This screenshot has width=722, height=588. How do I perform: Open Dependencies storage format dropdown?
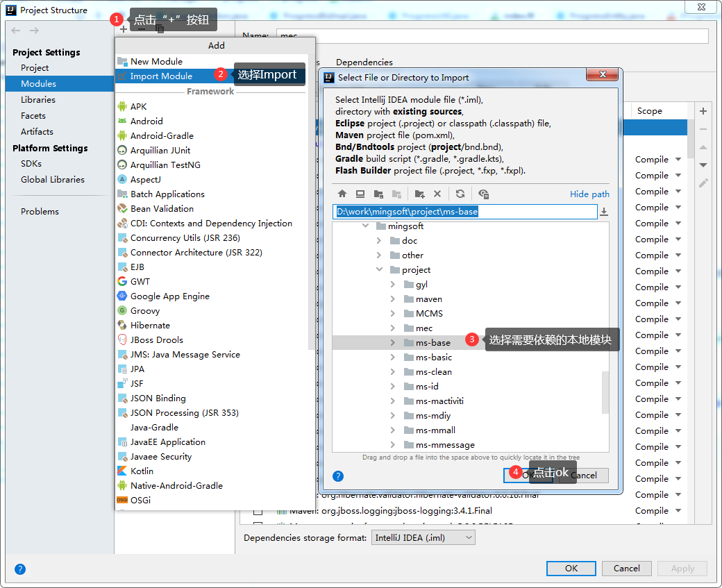pyautogui.click(x=423, y=538)
